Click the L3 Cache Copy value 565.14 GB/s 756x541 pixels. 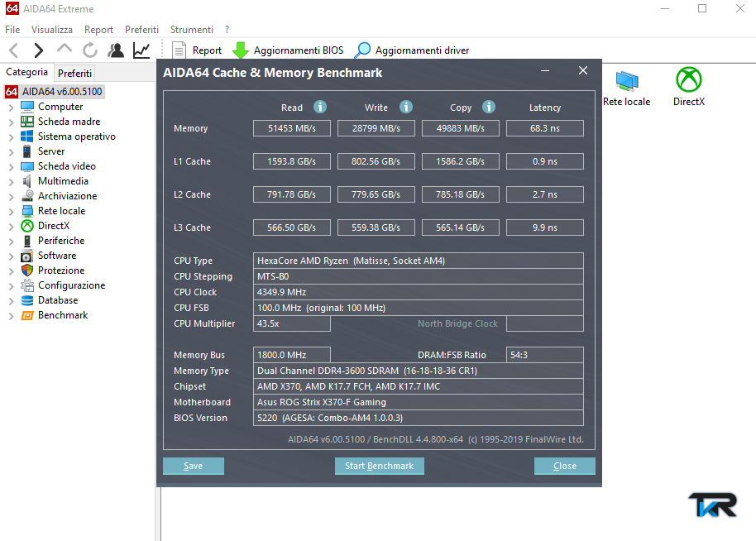click(x=461, y=227)
